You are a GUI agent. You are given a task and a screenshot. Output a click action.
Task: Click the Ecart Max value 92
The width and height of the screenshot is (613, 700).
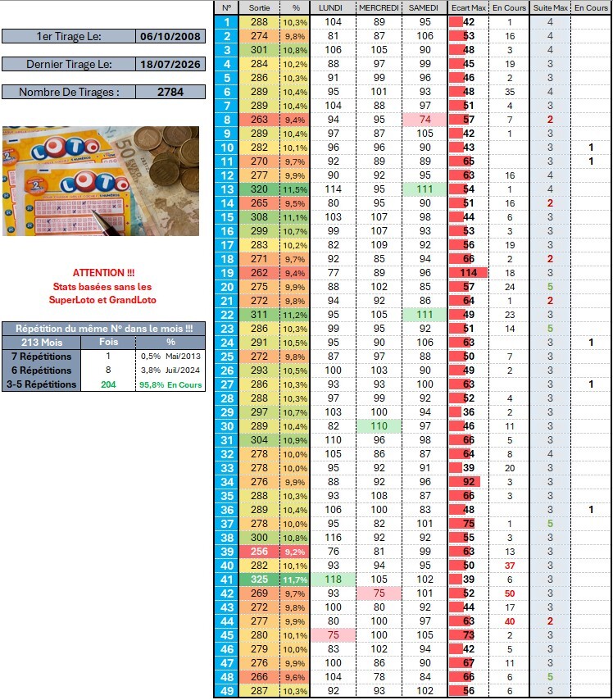click(468, 482)
